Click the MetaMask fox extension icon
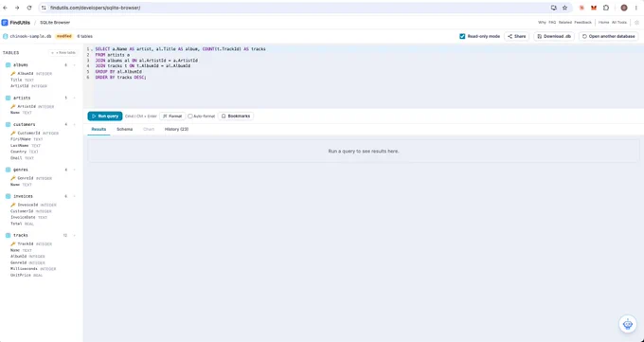The image size is (644, 342). tap(594, 8)
